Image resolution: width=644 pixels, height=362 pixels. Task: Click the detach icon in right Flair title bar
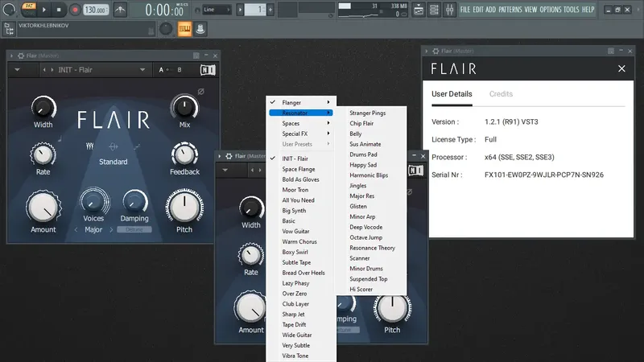click(611, 51)
